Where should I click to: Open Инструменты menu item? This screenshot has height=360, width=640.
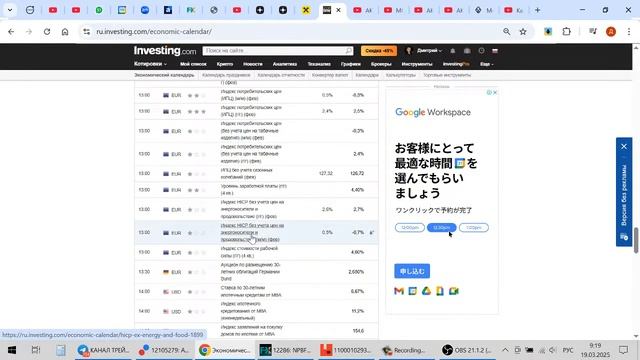tap(417, 64)
